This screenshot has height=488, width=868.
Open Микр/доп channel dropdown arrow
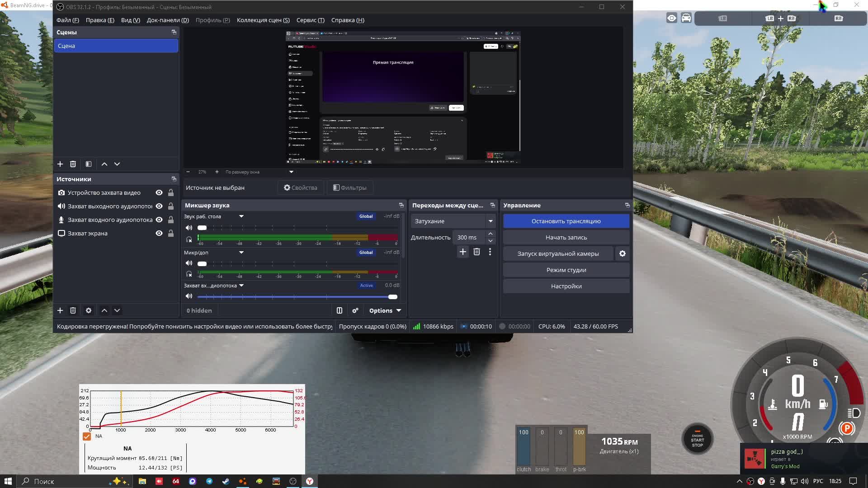pos(241,252)
